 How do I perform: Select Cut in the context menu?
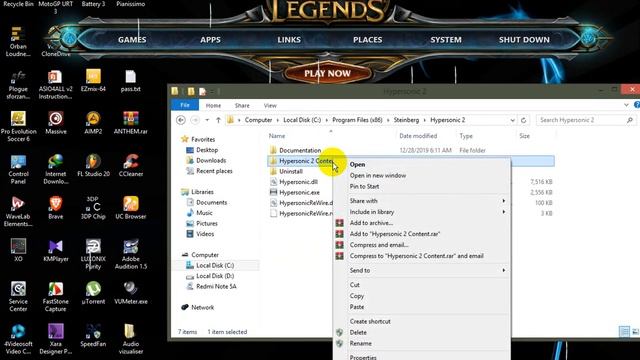(422, 285)
